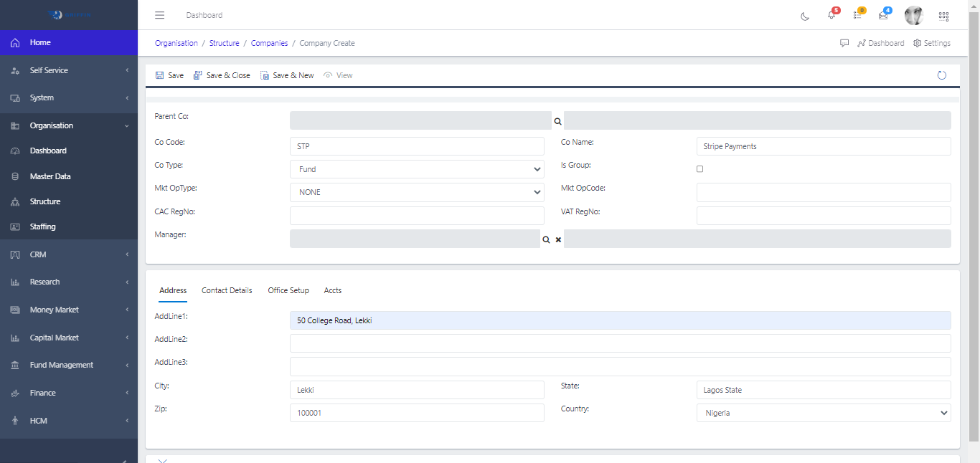The width and height of the screenshot is (980, 463).
Task: Switch to the Contact Details tab
Action: point(227,290)
